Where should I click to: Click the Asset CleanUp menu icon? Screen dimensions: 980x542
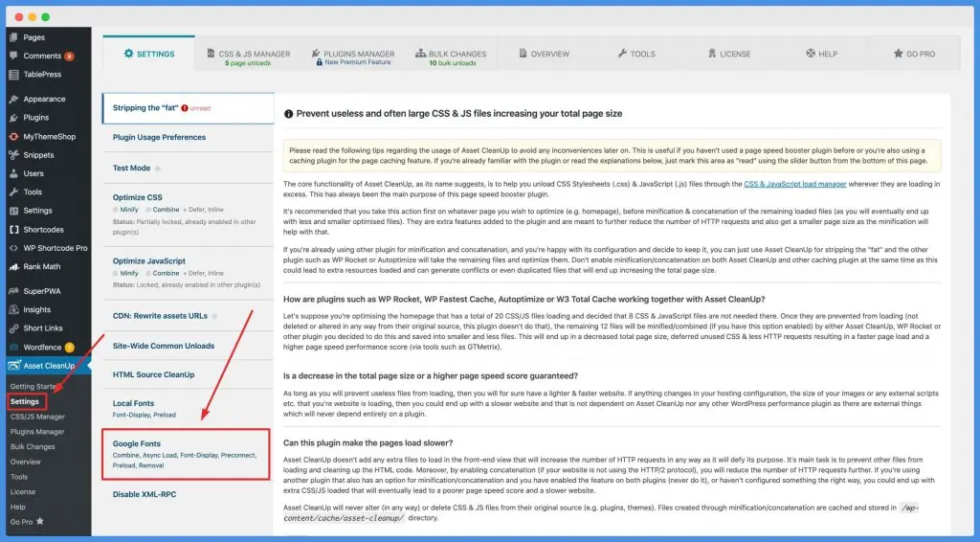[14, 365]
